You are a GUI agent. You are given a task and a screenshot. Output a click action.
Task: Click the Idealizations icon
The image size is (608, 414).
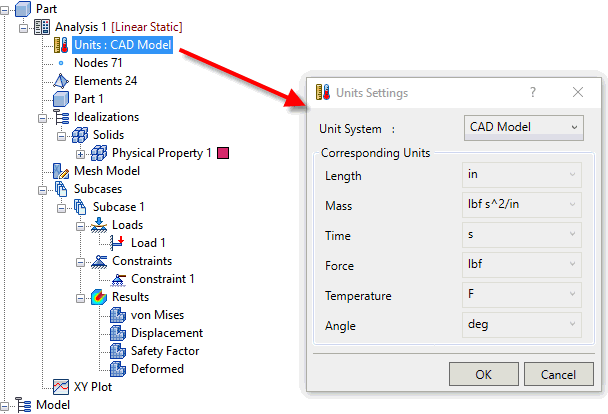(61, 117)
